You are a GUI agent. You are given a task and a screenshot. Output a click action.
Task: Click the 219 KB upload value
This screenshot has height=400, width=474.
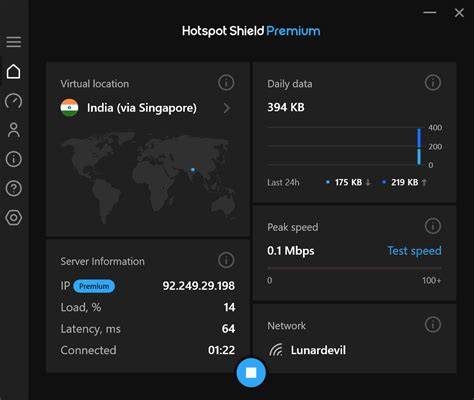405,182
